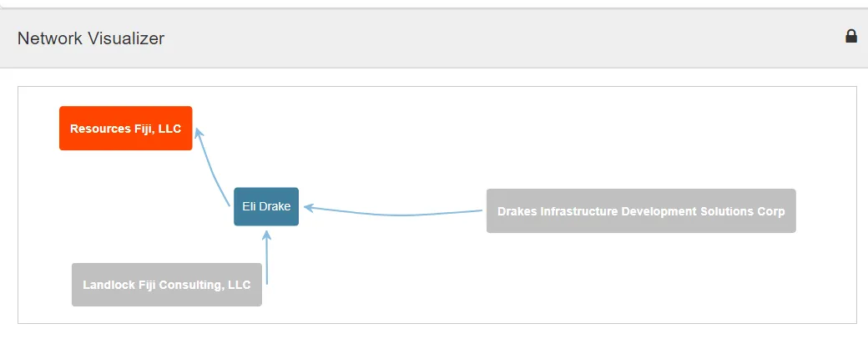
Task: Click the empty header bar beside the title
Action: pyautogui.click(x=501, y=38)
